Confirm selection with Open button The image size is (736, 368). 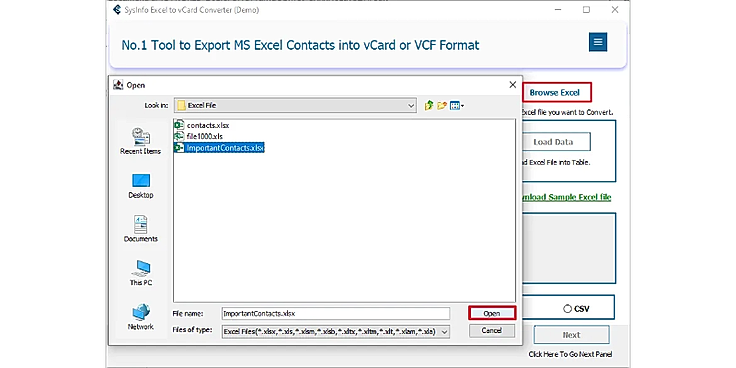click(492, 313)
